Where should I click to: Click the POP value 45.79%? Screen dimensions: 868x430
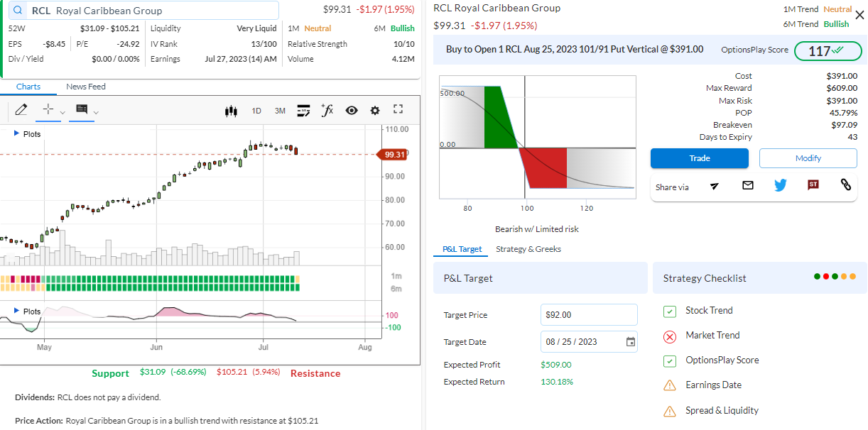843,113
